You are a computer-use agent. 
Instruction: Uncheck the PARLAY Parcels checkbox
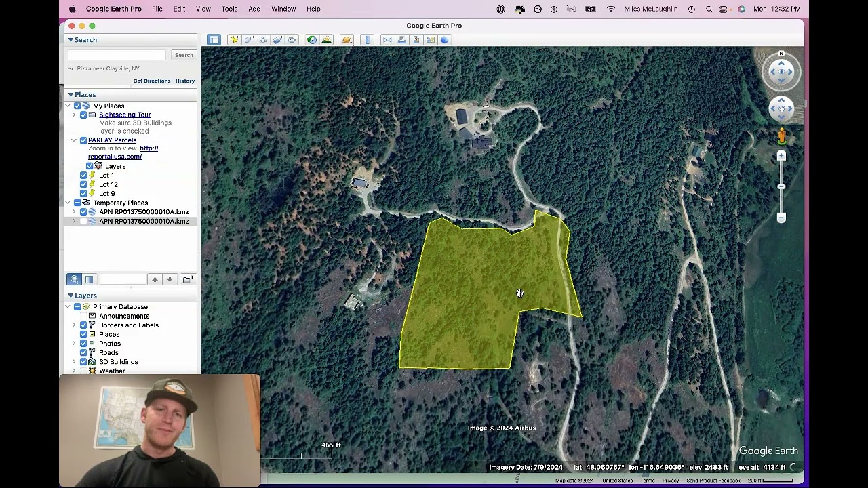(83, 140)
